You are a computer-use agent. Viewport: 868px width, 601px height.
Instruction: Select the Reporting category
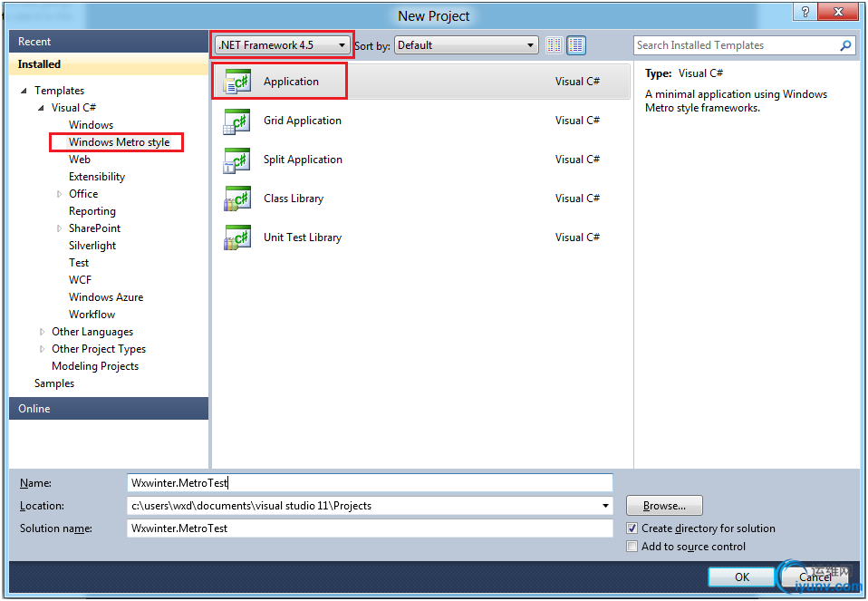[92, 211]
